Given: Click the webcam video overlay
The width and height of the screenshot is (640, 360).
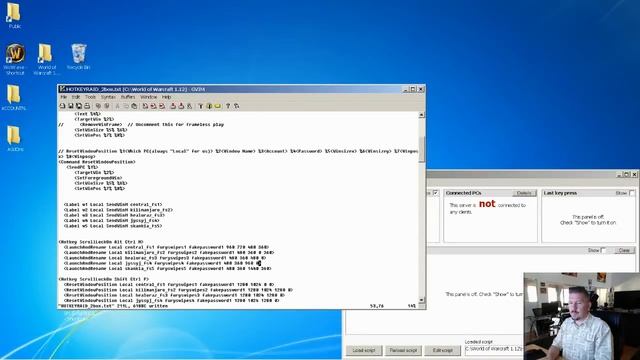Looking at the screenshot, I should [582, 316].
